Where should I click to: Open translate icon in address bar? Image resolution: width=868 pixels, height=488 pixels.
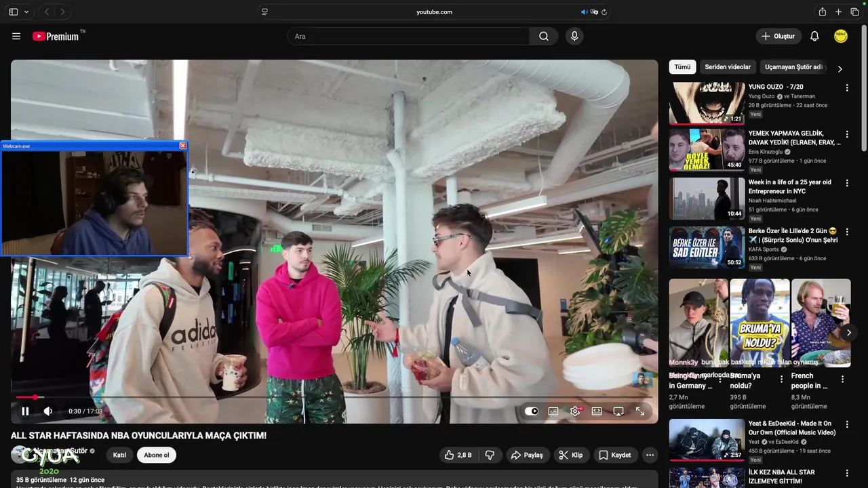pyautogui.click(x=594, y=12)
